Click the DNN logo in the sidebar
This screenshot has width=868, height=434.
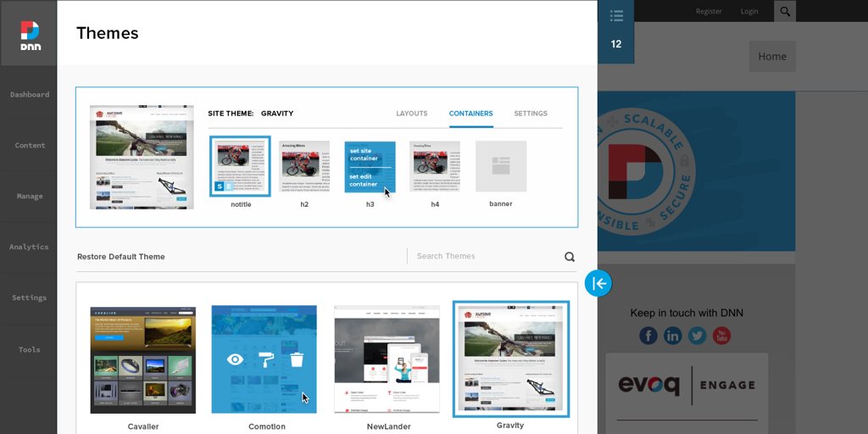tap(30, 36)
